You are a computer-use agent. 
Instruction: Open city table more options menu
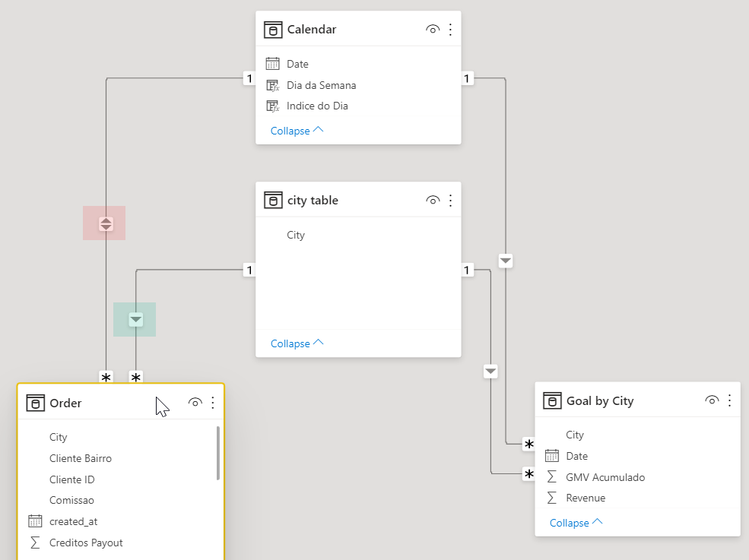click(450, 201)
